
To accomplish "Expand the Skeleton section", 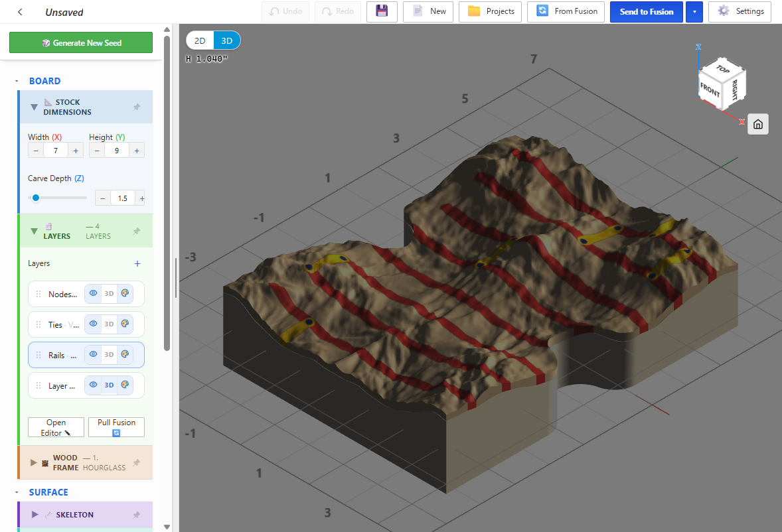I will tap(35, 515).
